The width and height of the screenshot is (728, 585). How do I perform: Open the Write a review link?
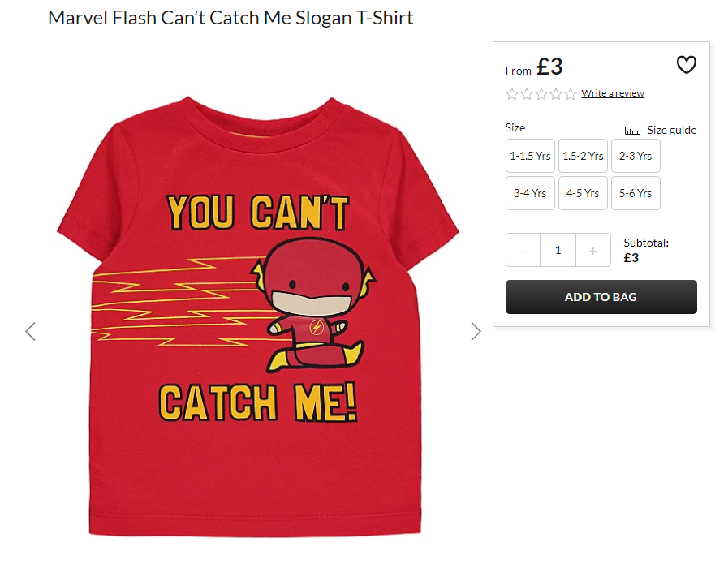click(x=613, y=93)
